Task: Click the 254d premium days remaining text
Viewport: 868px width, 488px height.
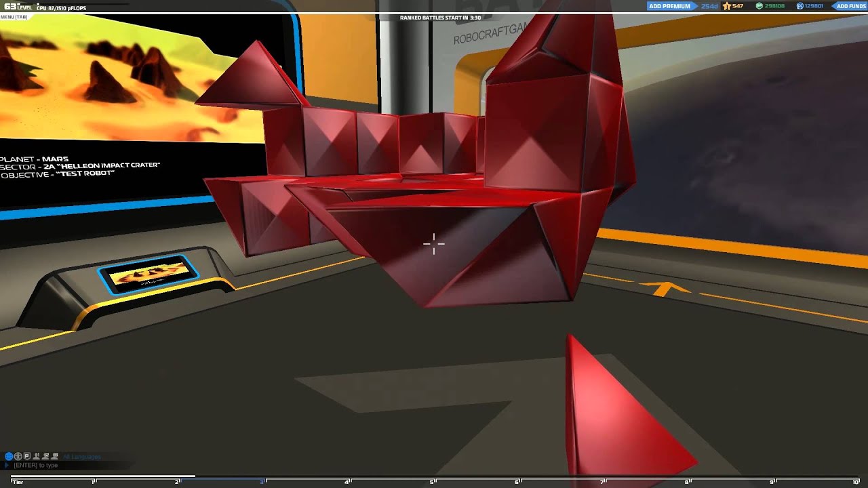Action: pyautogui.click(x=709, y=6)
